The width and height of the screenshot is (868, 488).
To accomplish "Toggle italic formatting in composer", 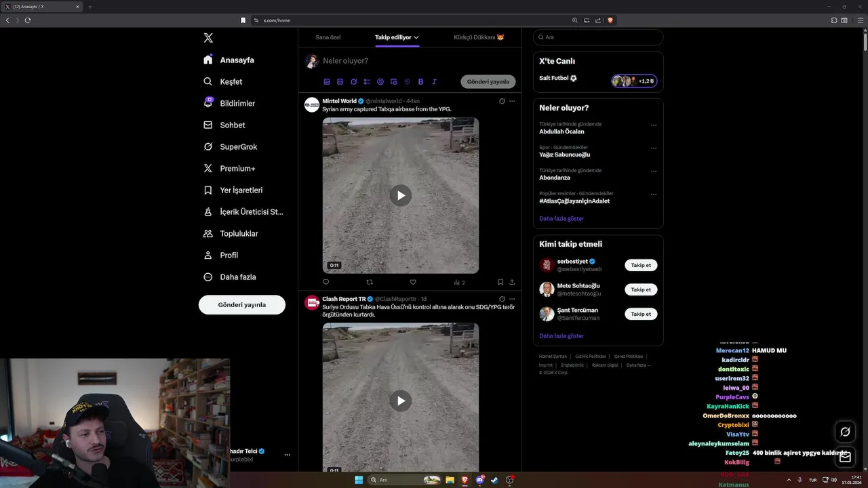I will (x=434, y=81).
